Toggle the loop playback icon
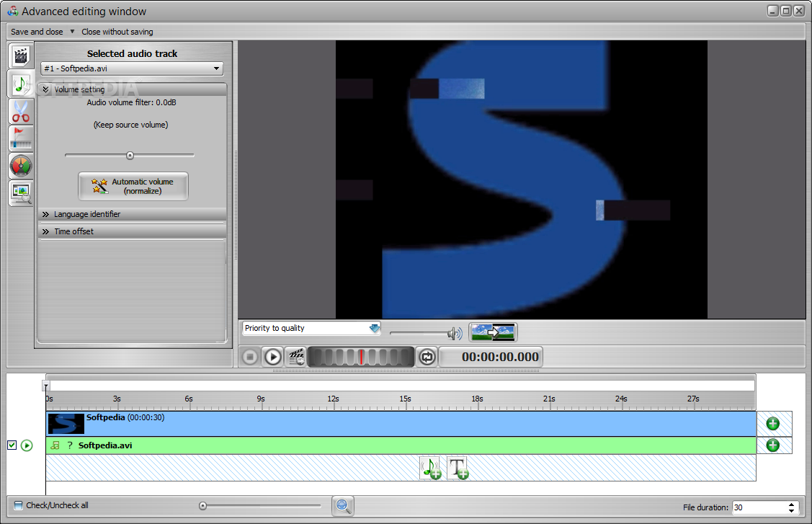 [x=427, y=357]
